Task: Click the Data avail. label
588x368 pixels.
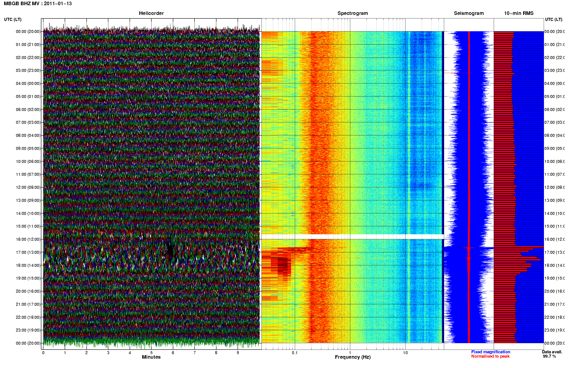Action: pos(552,352)
